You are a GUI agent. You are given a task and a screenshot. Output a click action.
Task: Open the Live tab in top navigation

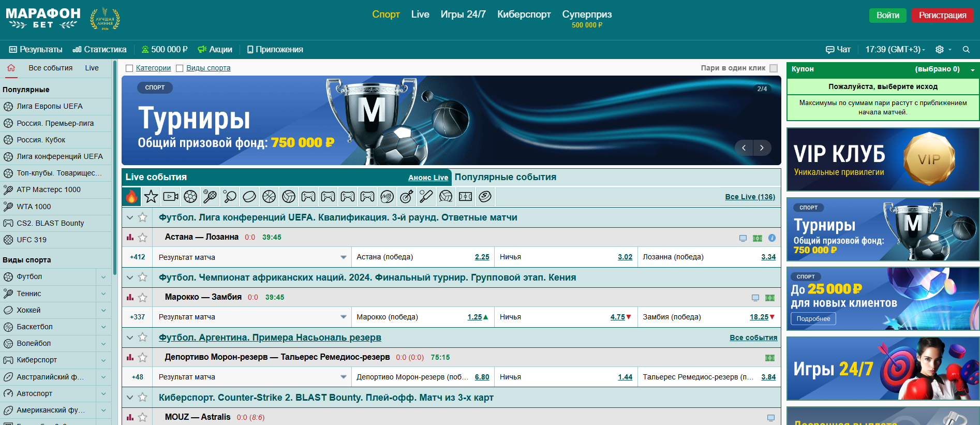coord(420,14)
